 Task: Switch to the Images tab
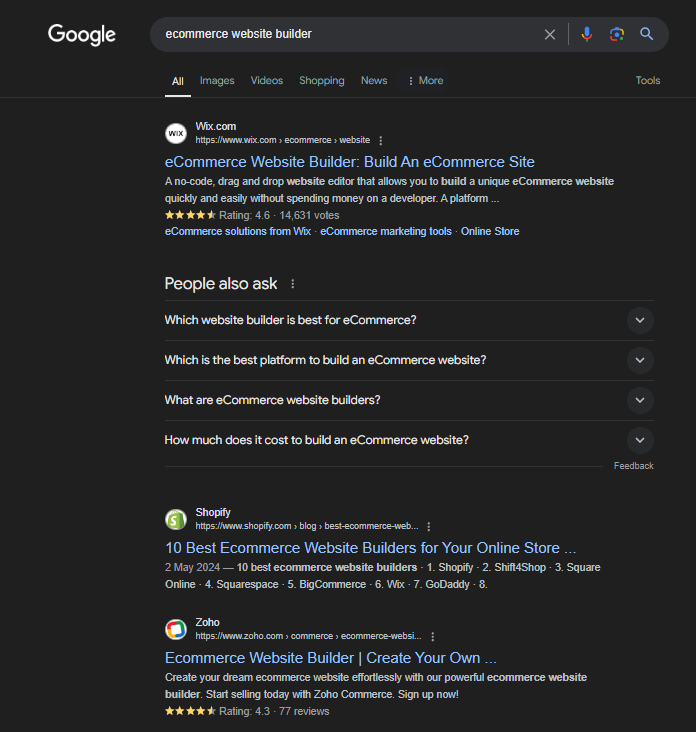tap(217, 80)
